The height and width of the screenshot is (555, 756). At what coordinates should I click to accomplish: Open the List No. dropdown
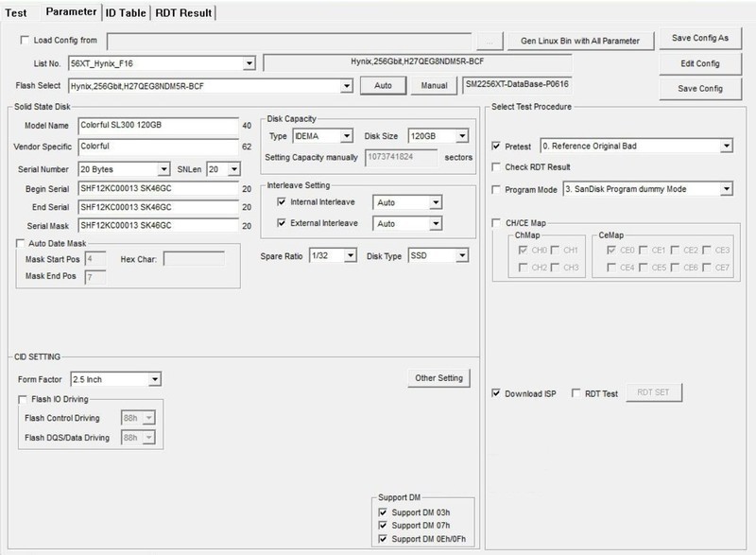pos(249,64)
